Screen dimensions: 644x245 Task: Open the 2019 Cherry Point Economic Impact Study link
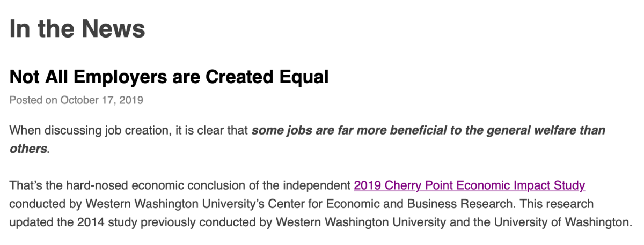tap(469, 186)
